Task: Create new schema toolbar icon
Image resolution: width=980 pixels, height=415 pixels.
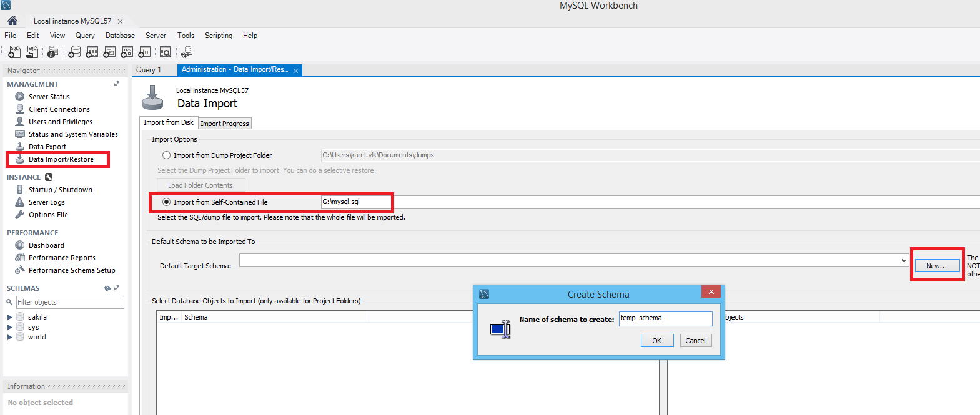Action: pyautogui.click(x=74, y=52)
